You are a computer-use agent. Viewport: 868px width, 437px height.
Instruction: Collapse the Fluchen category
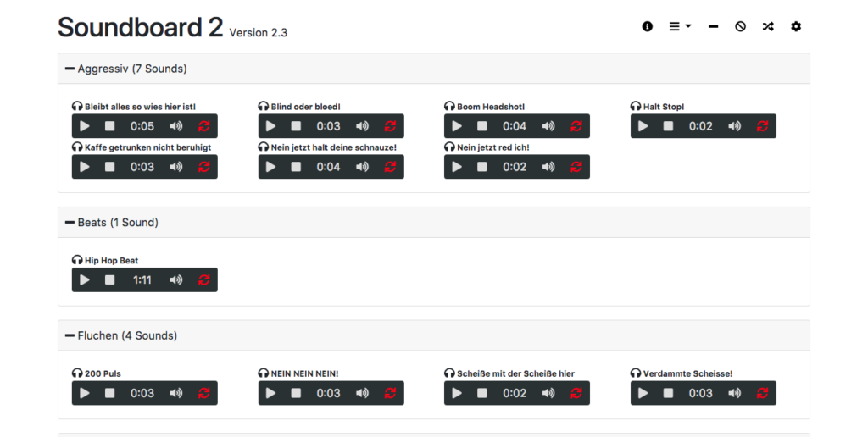pyautogui.click(x=70, y=335)
